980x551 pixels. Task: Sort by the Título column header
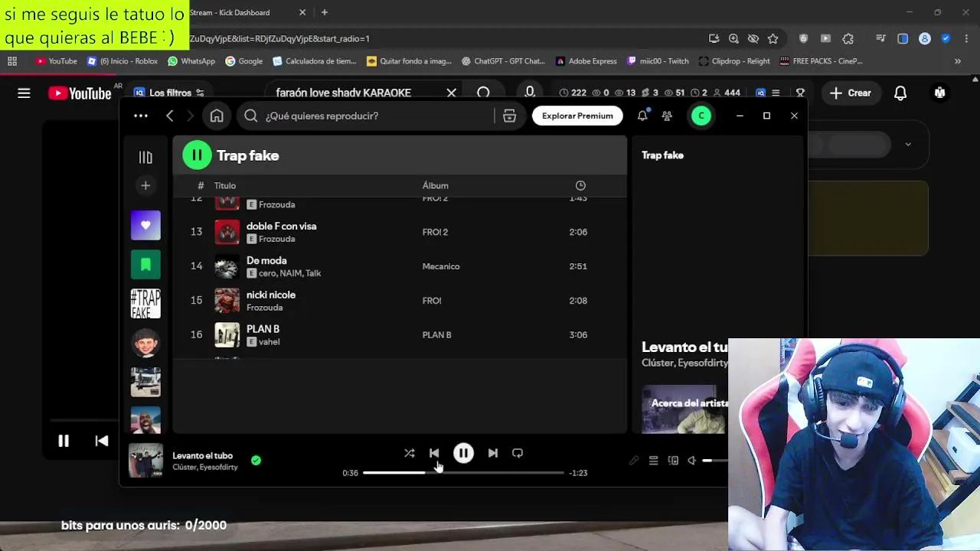click(225, 185)
